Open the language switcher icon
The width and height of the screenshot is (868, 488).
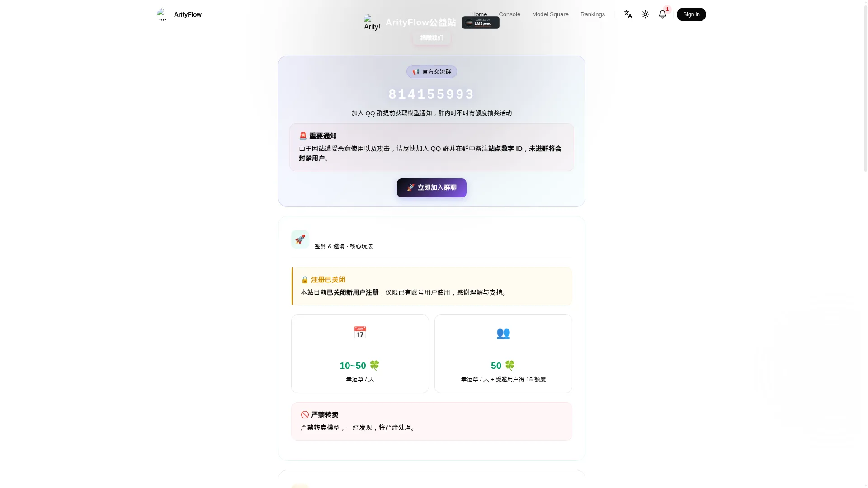[x=628, y=14]
